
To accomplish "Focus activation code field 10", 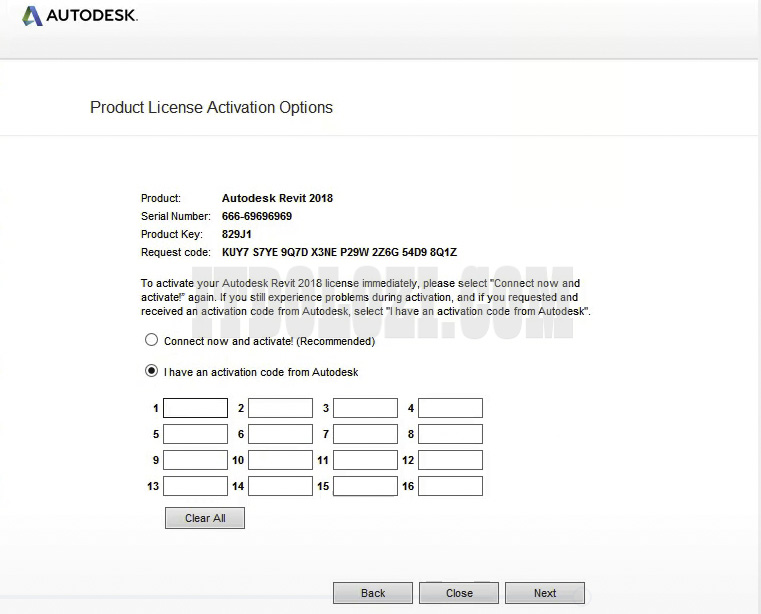I will click(280, 460).
